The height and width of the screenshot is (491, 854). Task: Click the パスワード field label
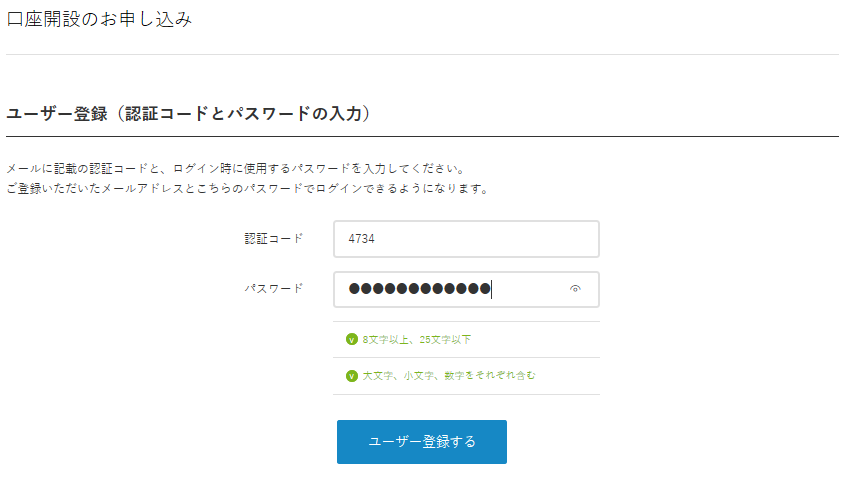(273, 289)
